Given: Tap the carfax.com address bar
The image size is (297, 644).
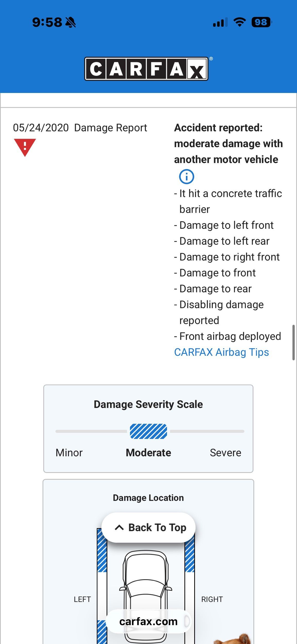Looking at the screenshot, I should [148, 622].
